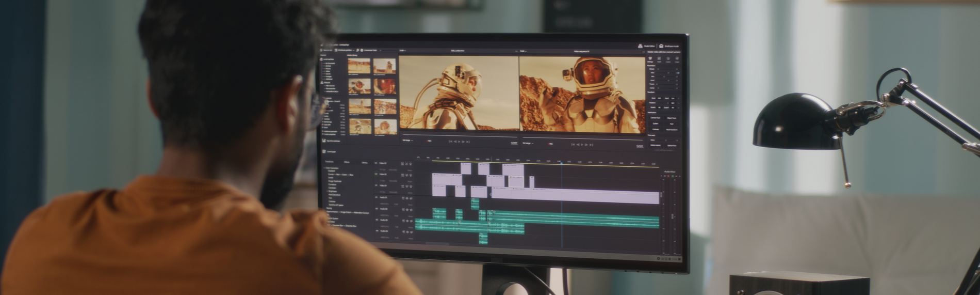Click the play button under left preview
Image resolution: width=980 pixels, height=295 pixels.
459,142
